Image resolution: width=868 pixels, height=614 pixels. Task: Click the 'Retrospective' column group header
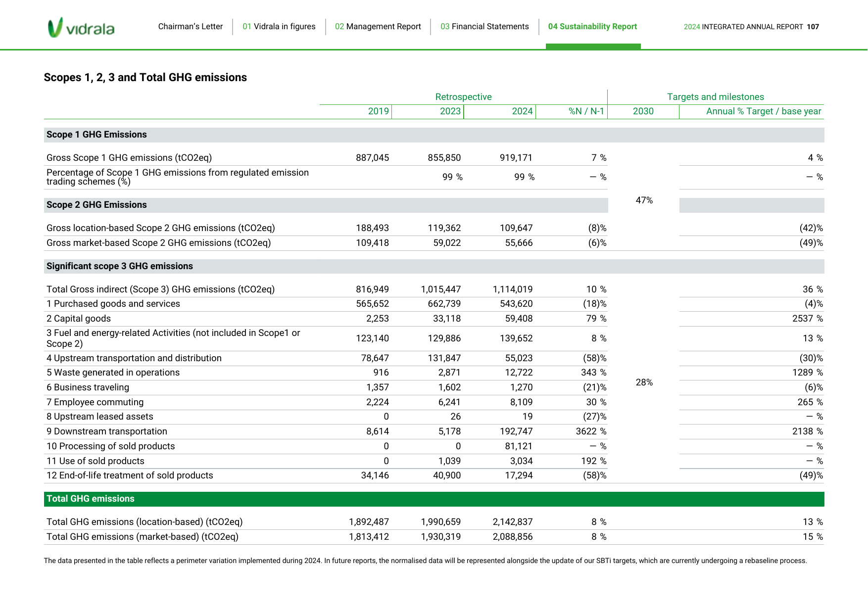[464, 97]
